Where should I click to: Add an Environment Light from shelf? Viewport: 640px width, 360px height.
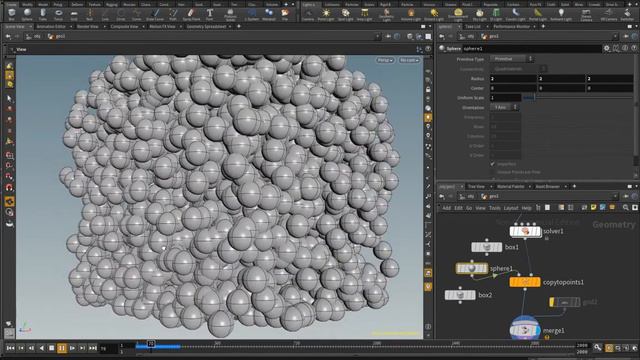pyautogui.click(x=458, y=14)
